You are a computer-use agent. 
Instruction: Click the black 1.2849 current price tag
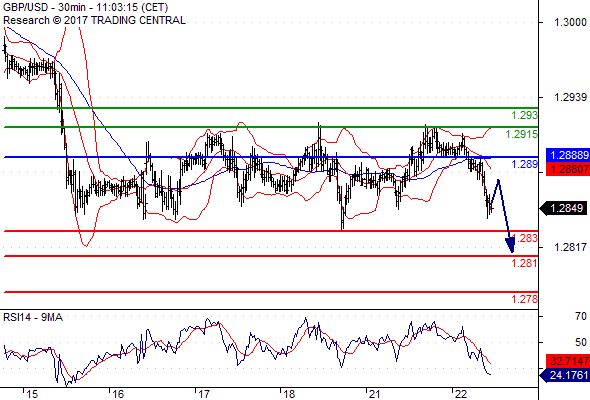[x=563, y=208]
